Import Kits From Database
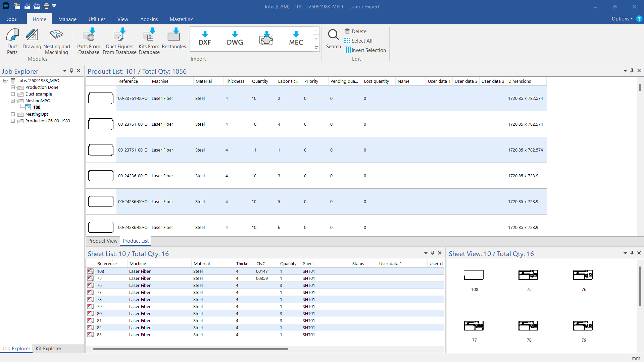The image size is (644, 362). tap(149, 41)
